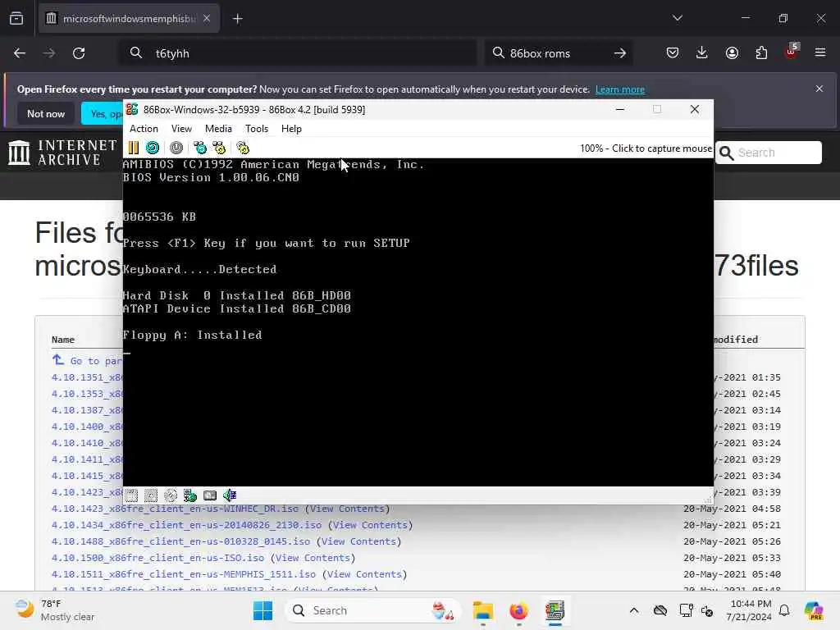Open 4.10.1423 WINHEC_DR.iso file link
This screenshot has width=840, height=630.
coord(176,509)
